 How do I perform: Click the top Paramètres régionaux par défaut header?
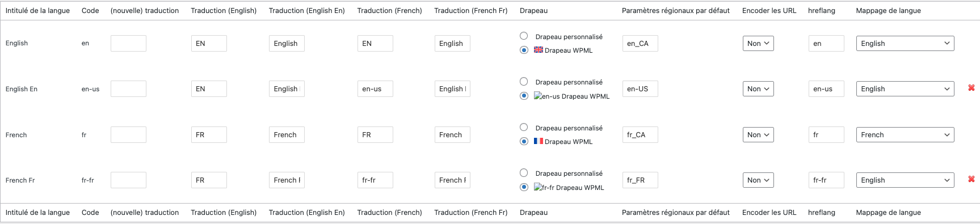tap(676, 10)
